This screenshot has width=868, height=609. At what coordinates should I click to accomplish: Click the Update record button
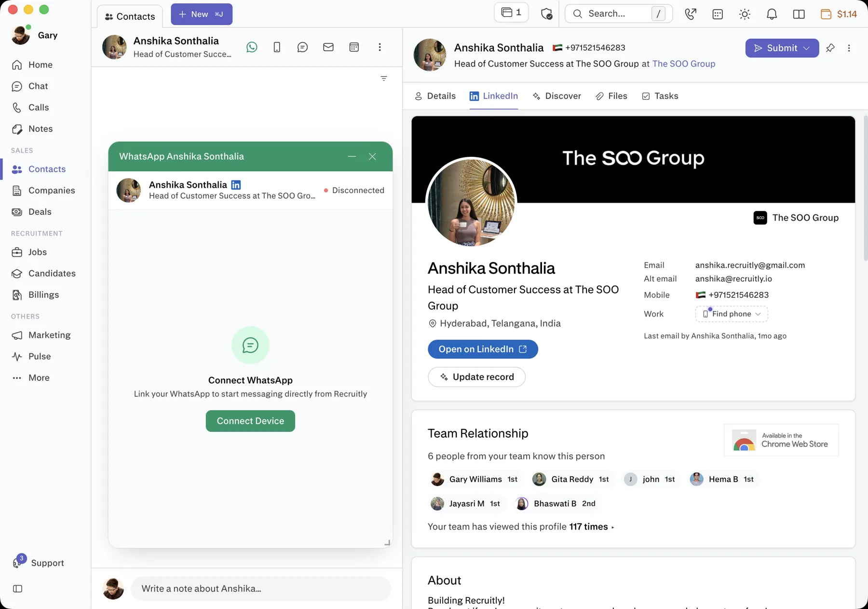(476, 377)
